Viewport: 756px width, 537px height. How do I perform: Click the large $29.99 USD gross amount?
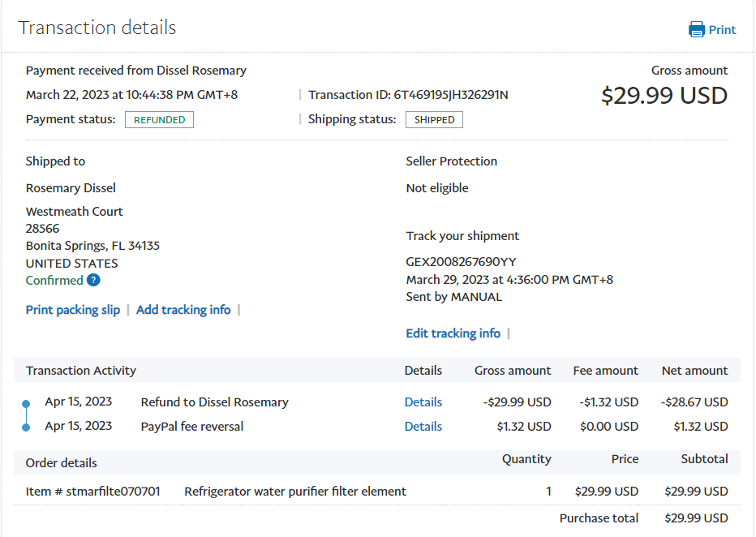(x=664, y=96)
